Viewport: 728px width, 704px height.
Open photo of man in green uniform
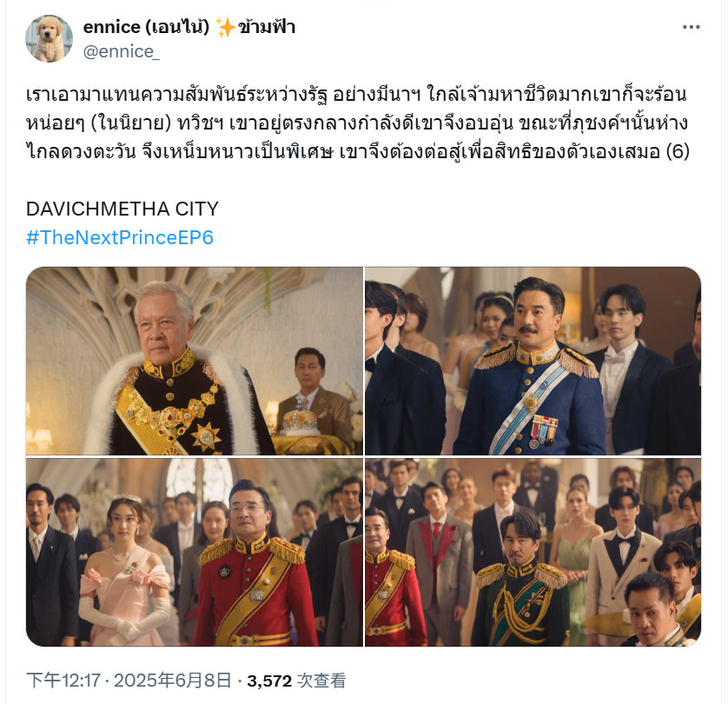coord(533,552)
